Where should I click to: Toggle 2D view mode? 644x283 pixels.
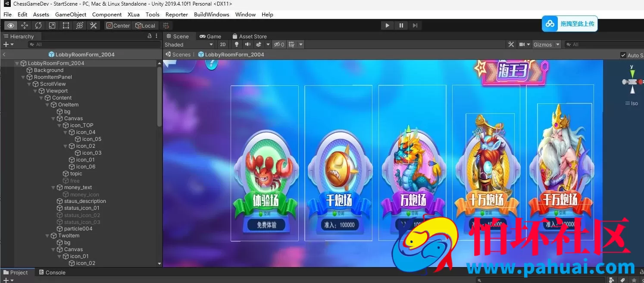click(x=222, y=44)
